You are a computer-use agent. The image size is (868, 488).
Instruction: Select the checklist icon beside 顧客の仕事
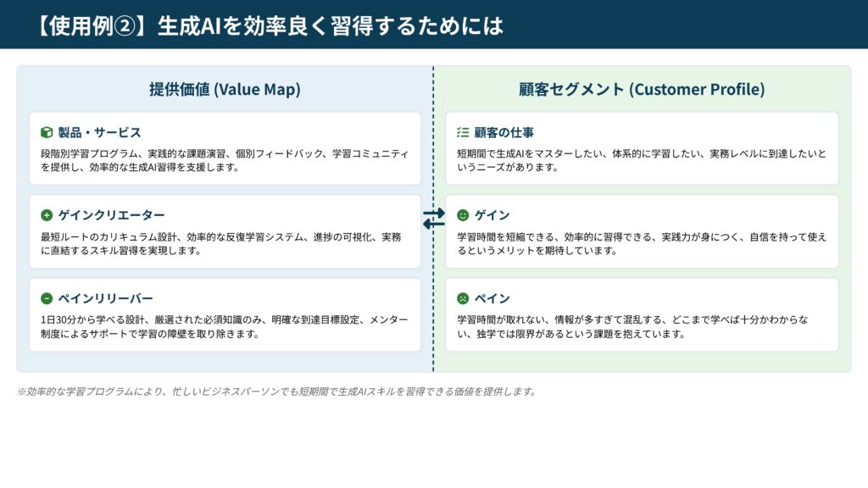[463, 133]
